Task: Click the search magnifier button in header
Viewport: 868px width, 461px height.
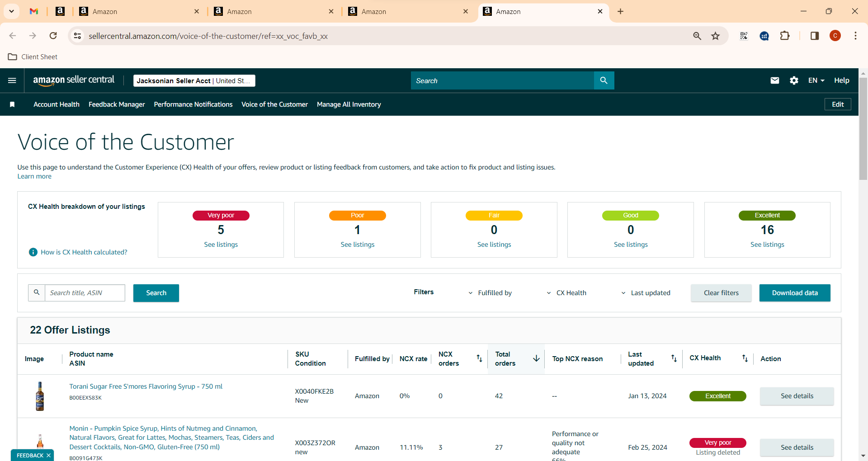Action: [x=604, y=80]
